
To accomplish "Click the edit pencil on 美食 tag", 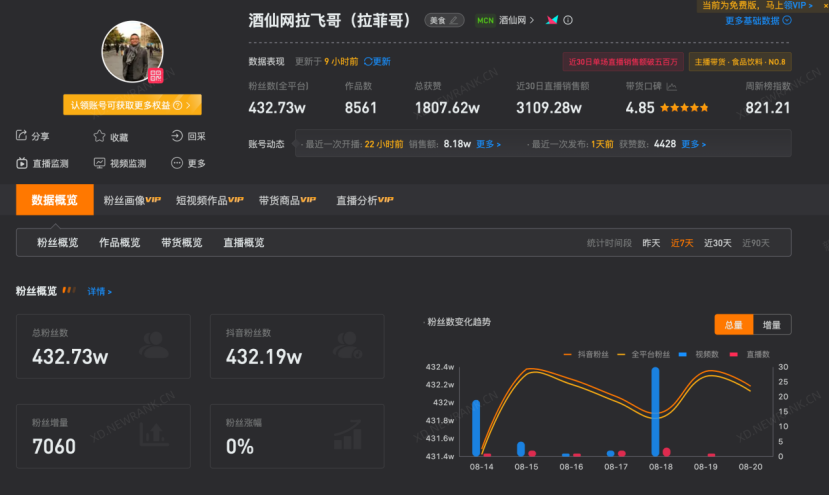I will (454, 21).
